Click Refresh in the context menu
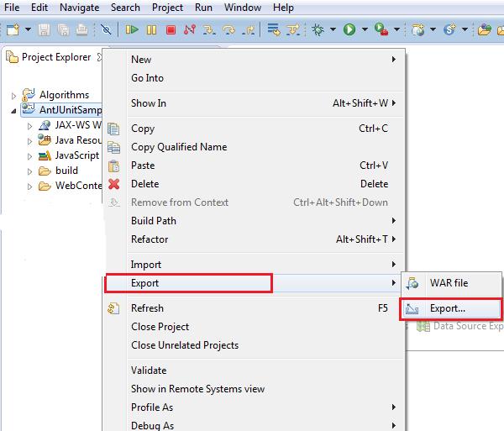 point(147,308)
